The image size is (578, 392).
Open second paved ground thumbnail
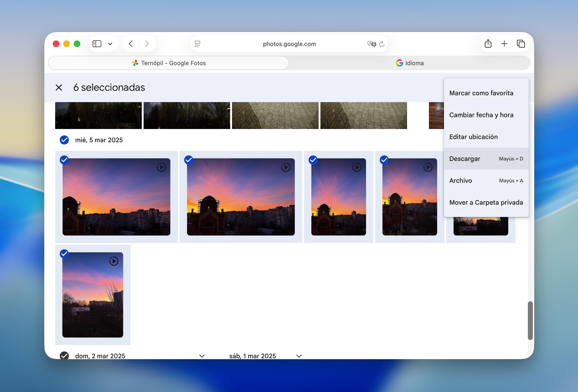pos(364,115)
